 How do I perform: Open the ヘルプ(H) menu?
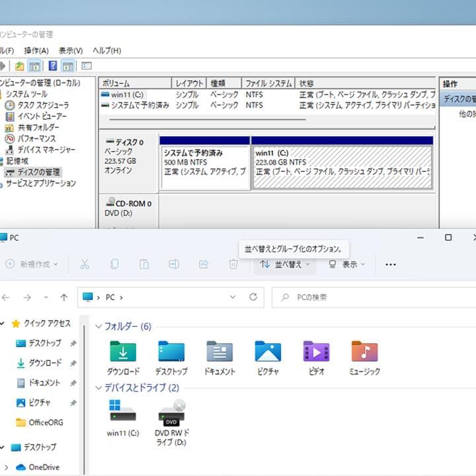coord(107,50)
